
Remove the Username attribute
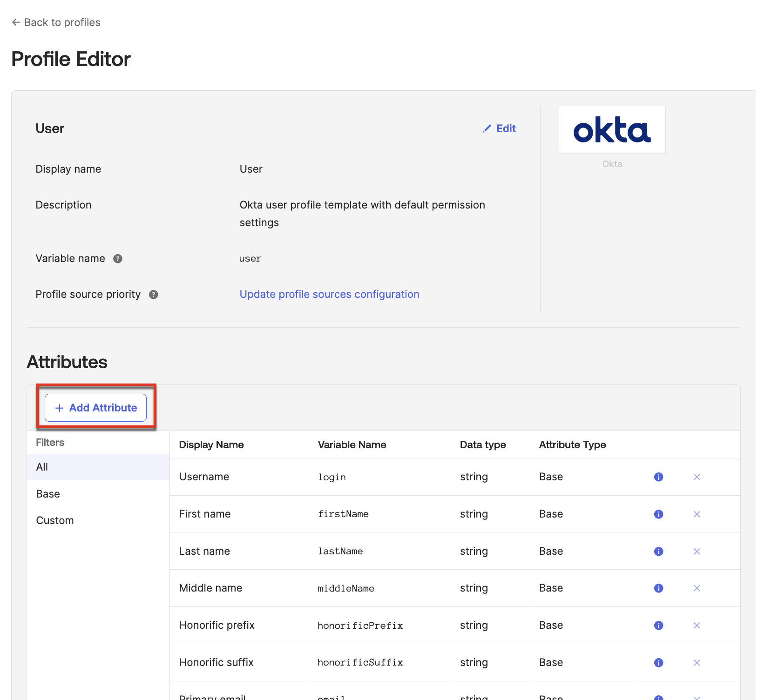(x=697, y=477)
